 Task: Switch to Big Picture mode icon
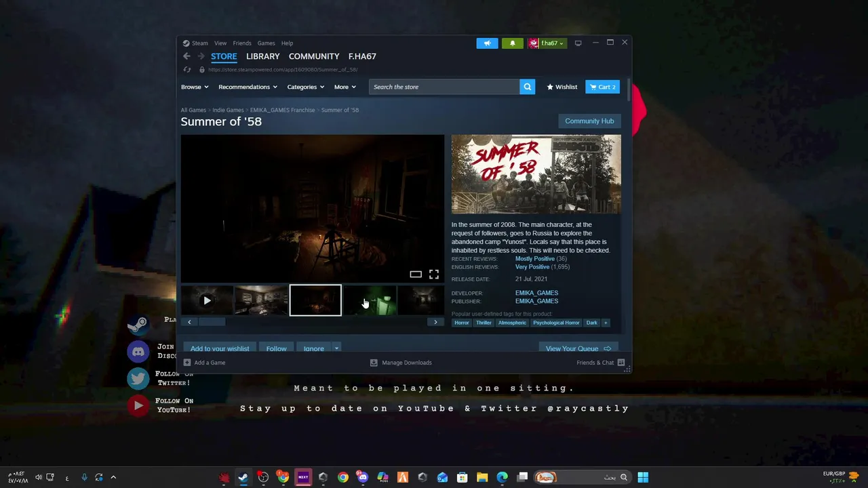578,43
